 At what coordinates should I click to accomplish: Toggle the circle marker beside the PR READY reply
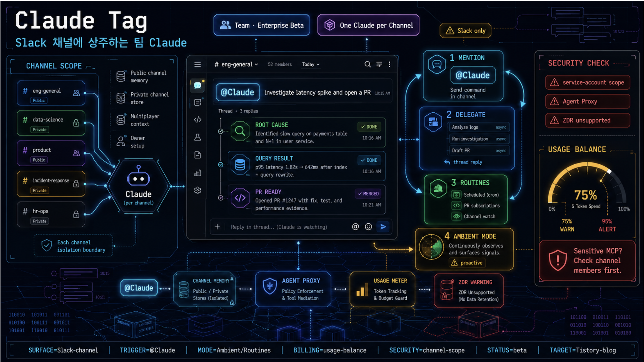point(221,198)
